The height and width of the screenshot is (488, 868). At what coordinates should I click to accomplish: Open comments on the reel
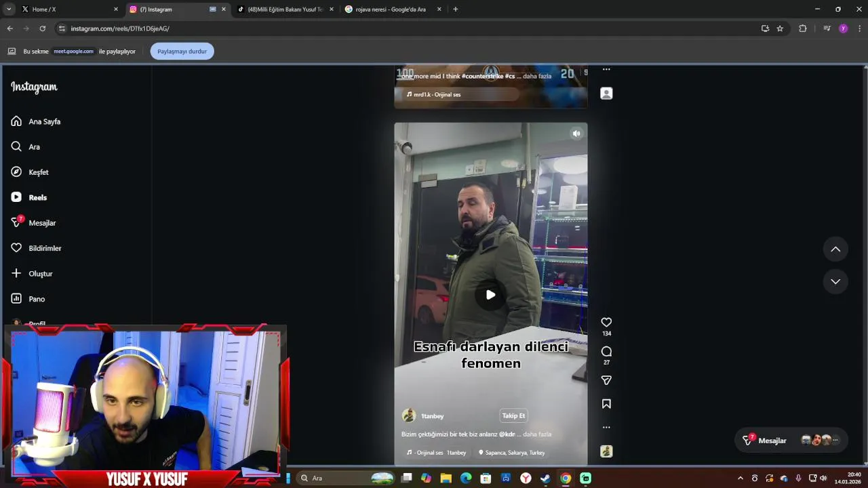point(606,351)
